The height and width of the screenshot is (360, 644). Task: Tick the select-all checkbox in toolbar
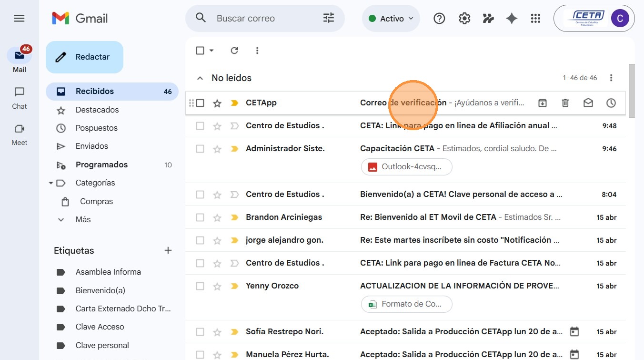pos(200,51)
